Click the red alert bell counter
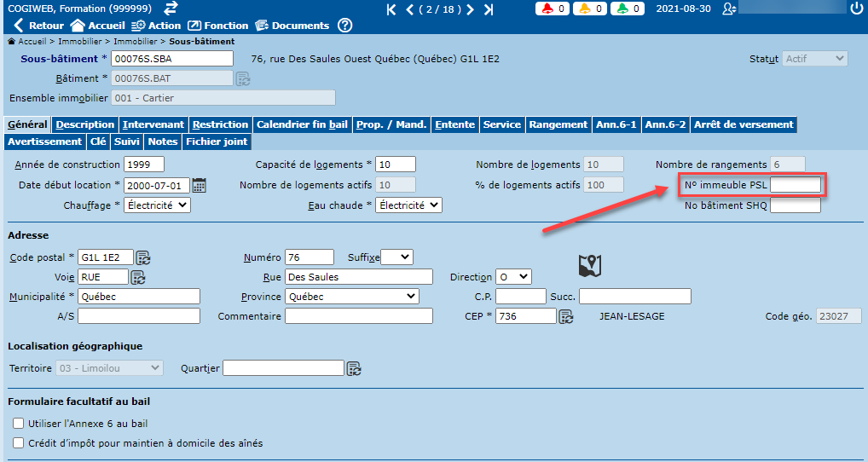 [x=553, y=9]
